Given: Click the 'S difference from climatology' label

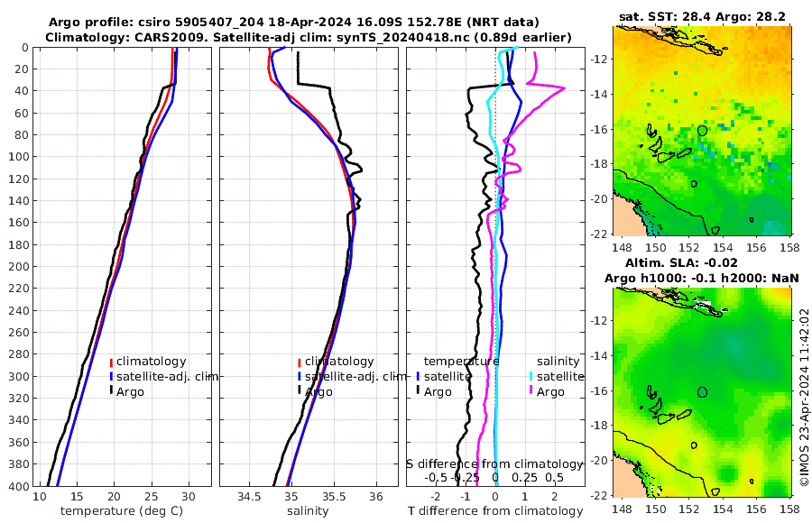Looking at the screenshot, I should point(494,463).
